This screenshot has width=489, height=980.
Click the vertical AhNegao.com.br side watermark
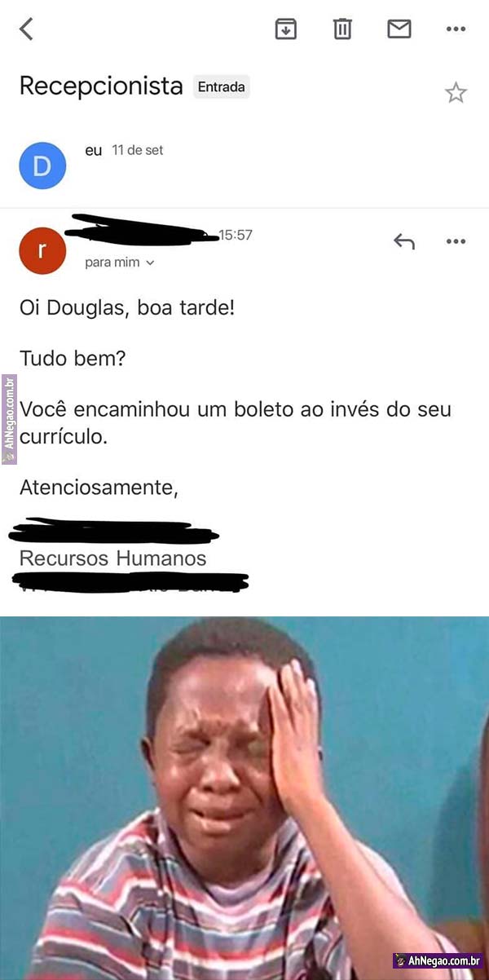click(9, 419)
